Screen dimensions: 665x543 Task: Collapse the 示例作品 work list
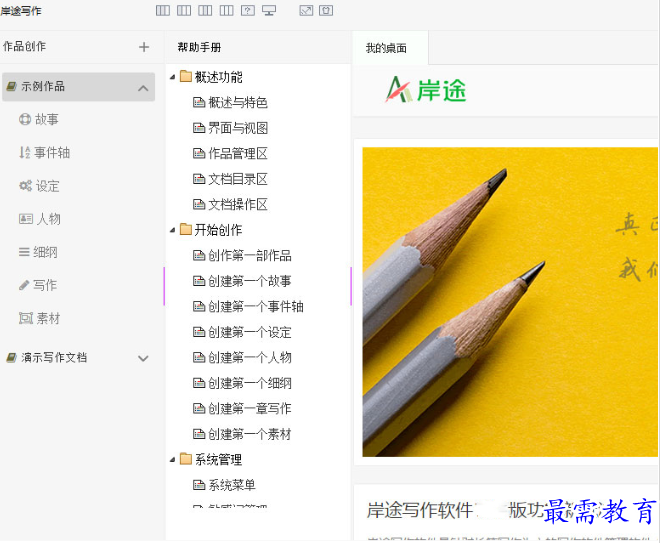[x=143, y=88]
